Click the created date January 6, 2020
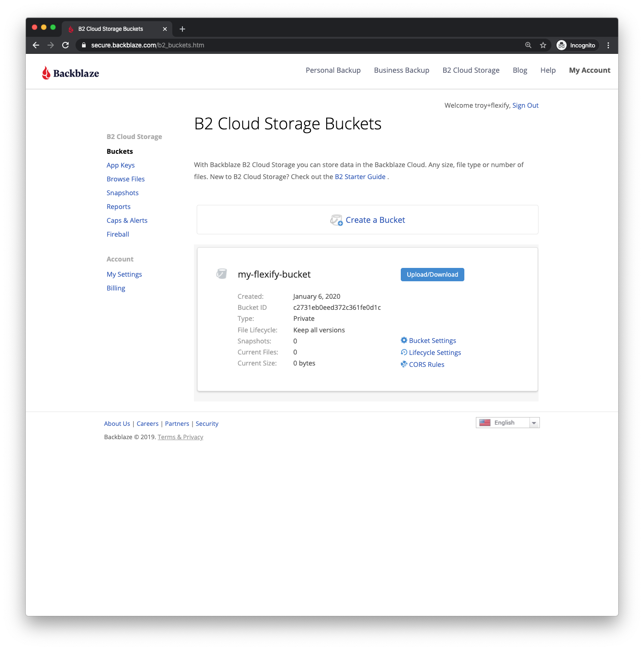The width and height of the screenshot is (644, 650). (x=317, y=296)
